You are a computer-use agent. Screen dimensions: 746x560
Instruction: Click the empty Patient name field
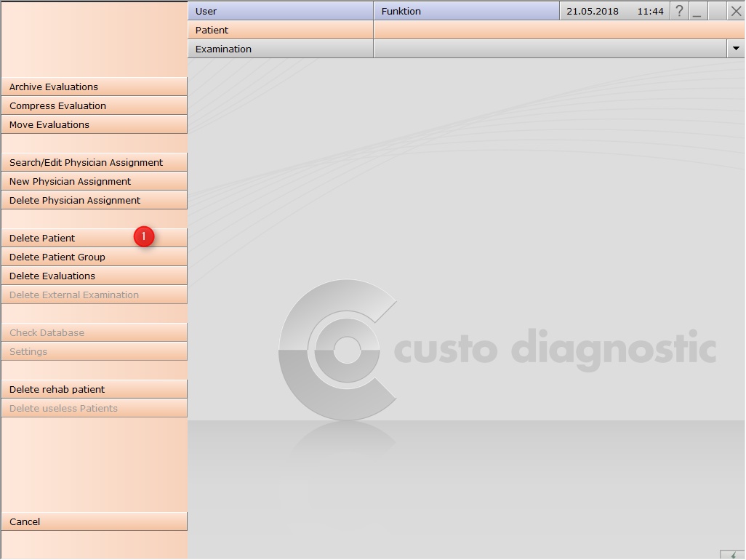point(560,30)
